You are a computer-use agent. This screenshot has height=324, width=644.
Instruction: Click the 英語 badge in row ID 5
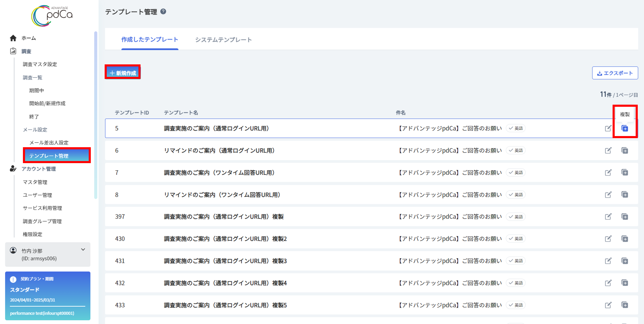[516, 128]
